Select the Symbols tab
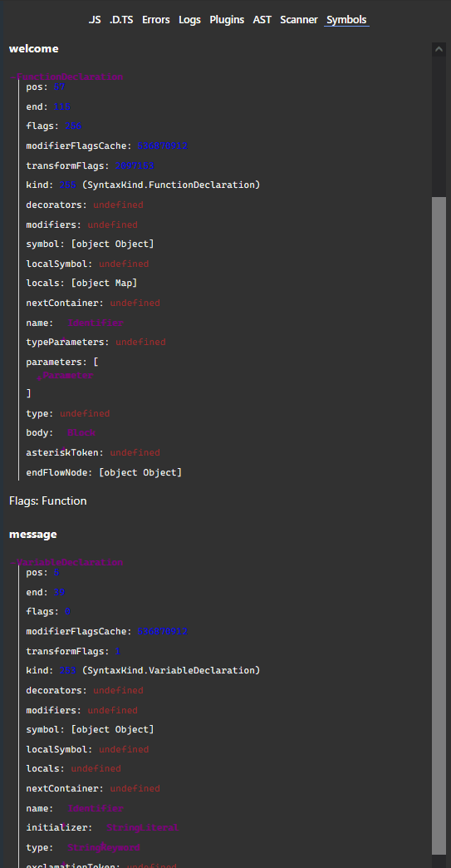Image resolution: width=451 pixels, height=868 pixels. coord(346,20)
